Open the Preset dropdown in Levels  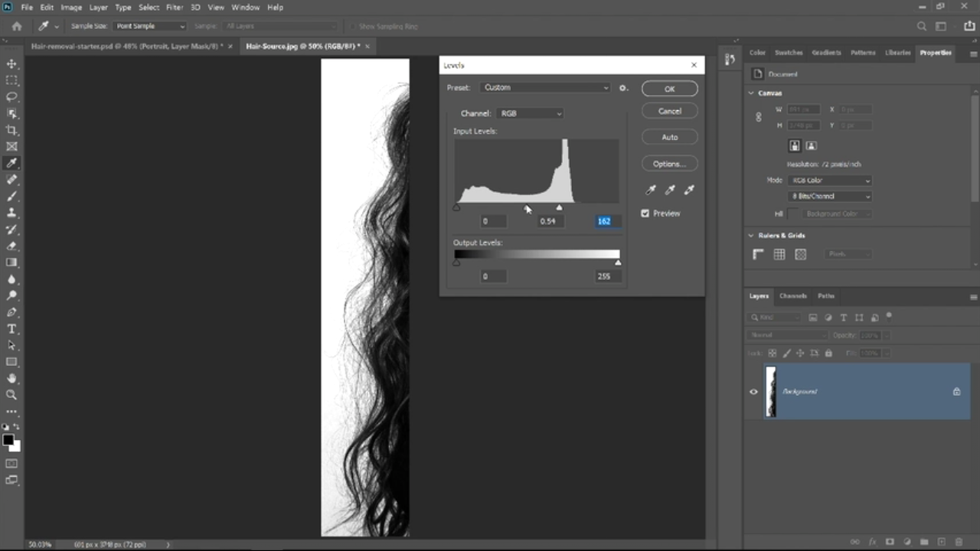pyautogui.click(x=546, y=88)
